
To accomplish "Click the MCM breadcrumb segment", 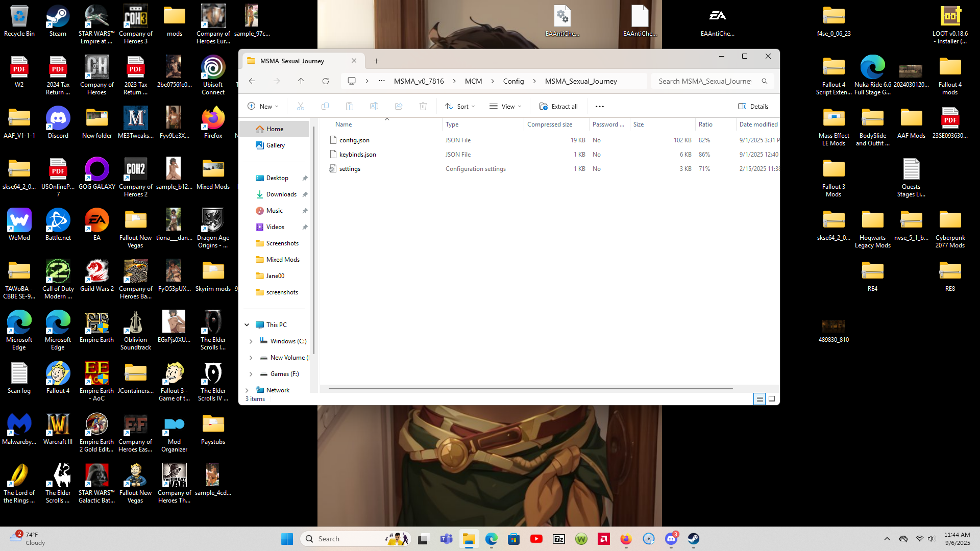I will (474, 81).
